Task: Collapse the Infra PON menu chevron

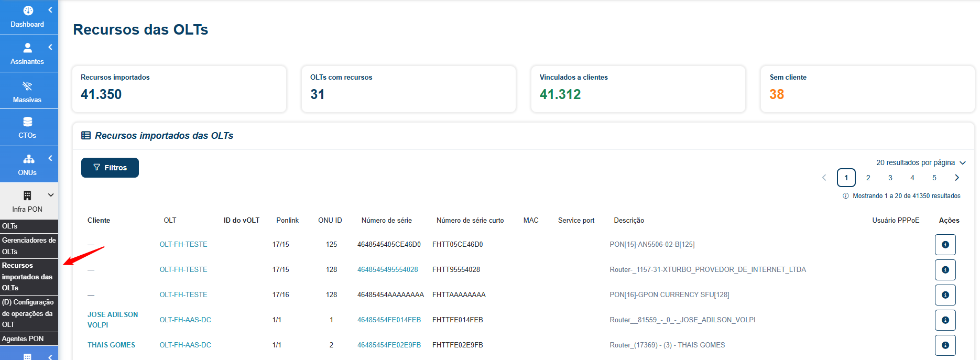Action: (x=51, y=195)
